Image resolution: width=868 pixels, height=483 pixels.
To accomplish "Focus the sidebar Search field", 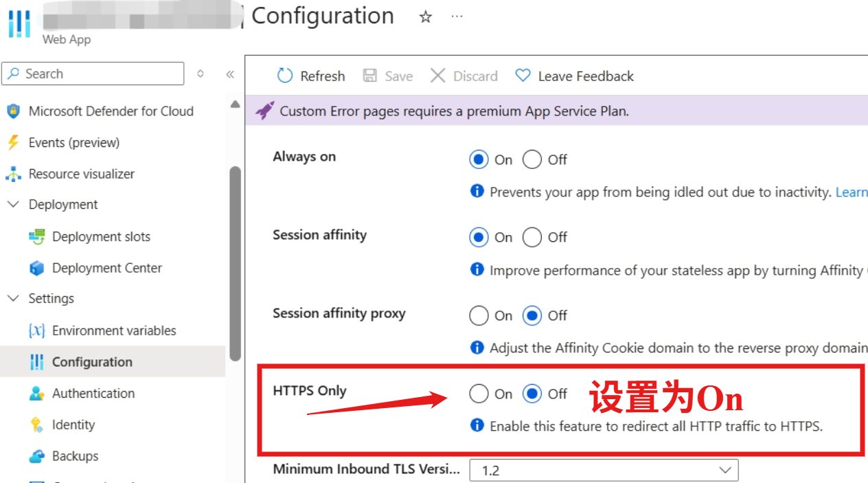I will point(93,74).
